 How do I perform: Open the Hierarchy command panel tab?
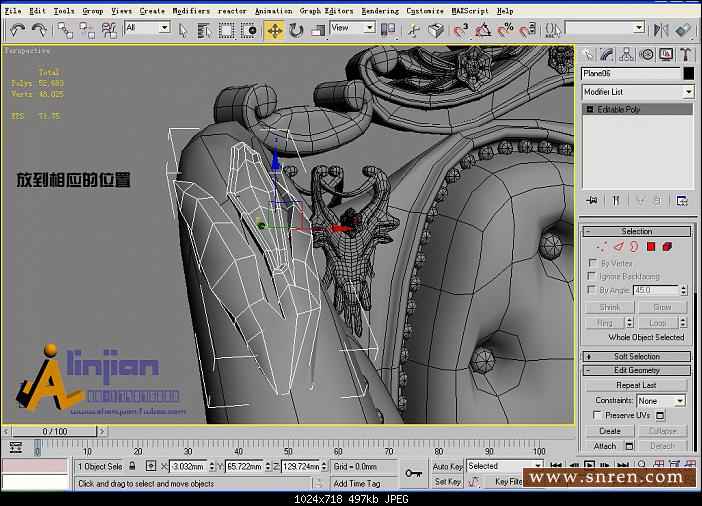tap(626, 54)
